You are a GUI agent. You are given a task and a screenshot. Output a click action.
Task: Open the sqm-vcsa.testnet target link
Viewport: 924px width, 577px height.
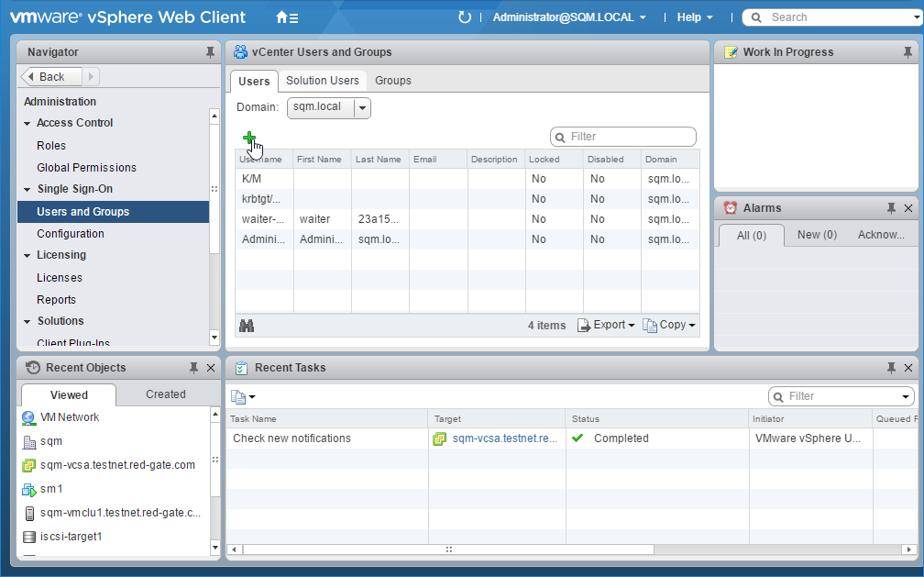pyautogui.click(x=504, y=438)
